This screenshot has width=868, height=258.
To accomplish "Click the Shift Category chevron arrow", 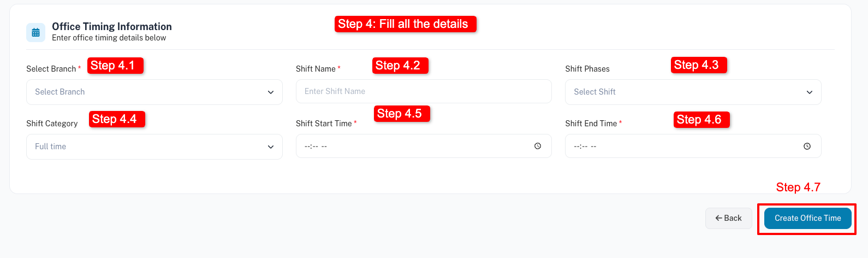I will [x=271, y=147].
